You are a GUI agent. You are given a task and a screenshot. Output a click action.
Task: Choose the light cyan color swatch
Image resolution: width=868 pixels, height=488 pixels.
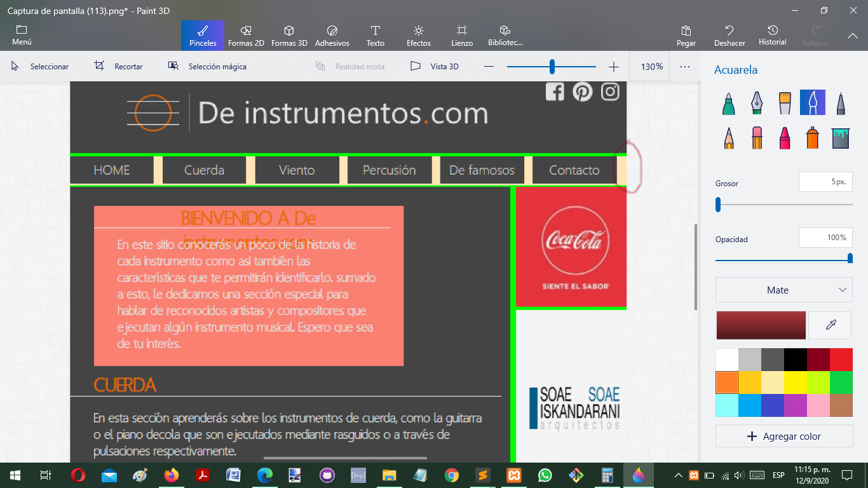point(727,405)
